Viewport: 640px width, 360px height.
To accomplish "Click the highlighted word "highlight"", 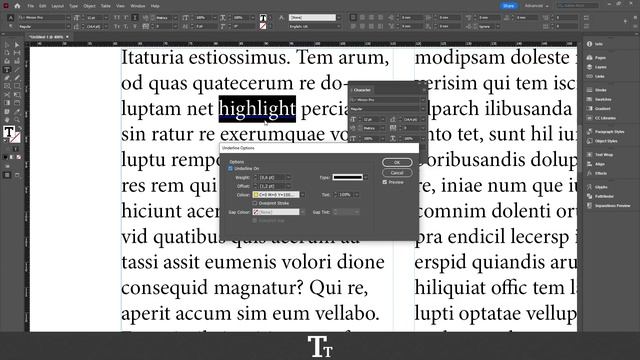I will point(257,109).
